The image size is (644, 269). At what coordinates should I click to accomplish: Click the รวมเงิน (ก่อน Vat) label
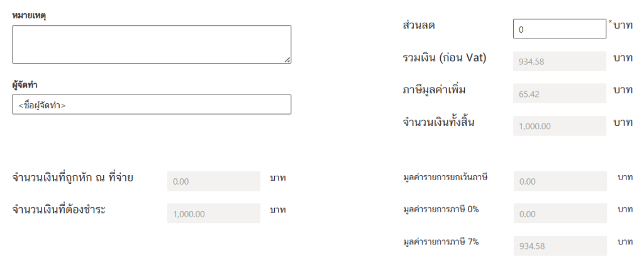[445, 58]
